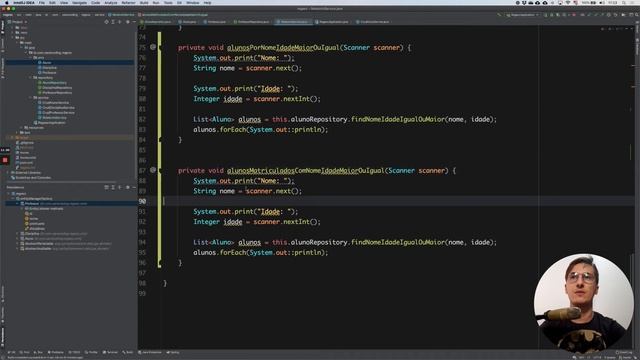Open the File menu

[x=42, y=2]
